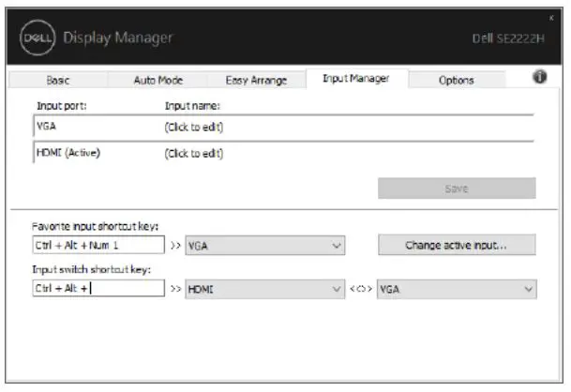The width and height of the screenshot is (571, 392).
Task: Click the Dell logo in header
Action: 38,38
